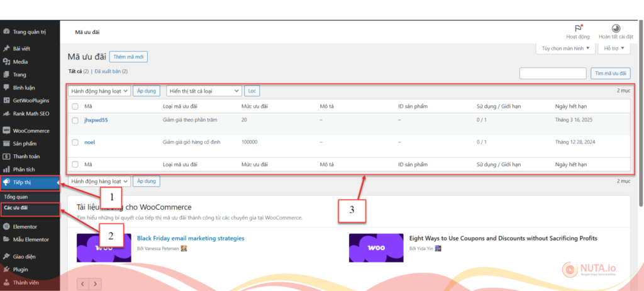Click the Mẫu Elementor folder icon
644x291 pixels.
[x=6, y=239]
